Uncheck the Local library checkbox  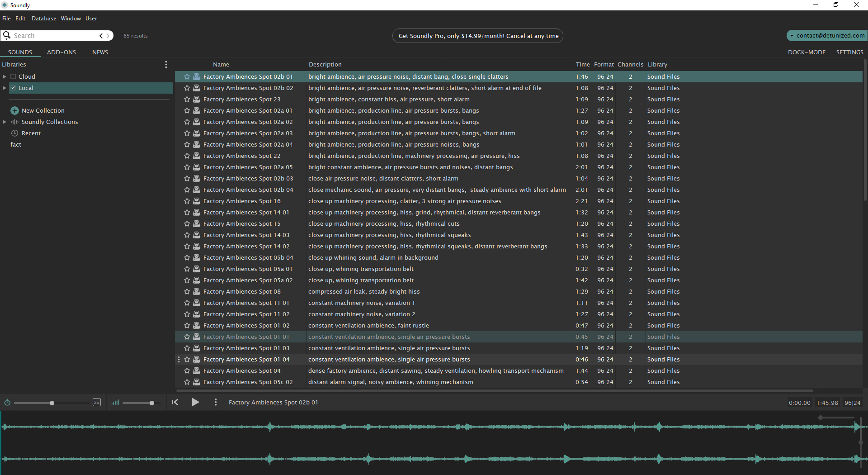point(13,88)
